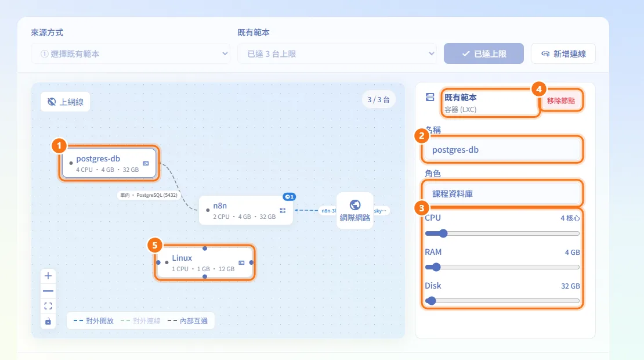Click the server icon beside 既有範本 heading
Screen dimensions: 644x360
tap(430, 97)
